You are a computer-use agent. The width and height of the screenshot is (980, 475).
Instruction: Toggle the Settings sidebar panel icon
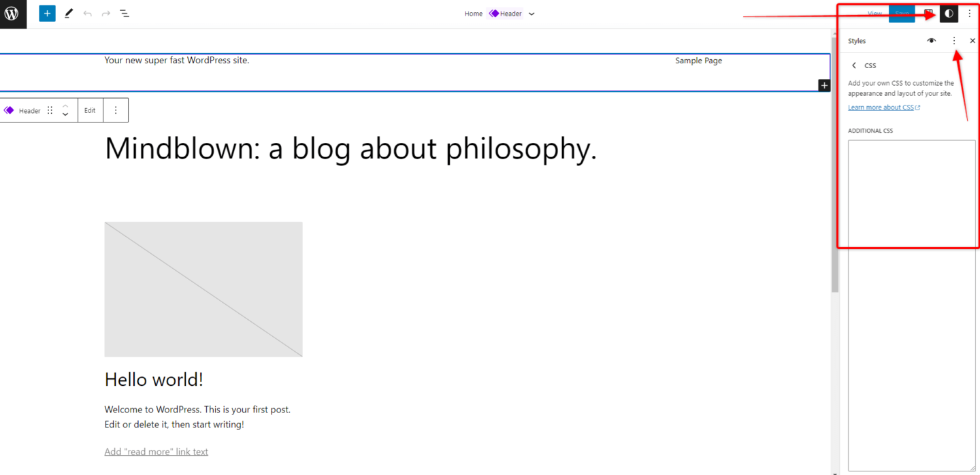929,14
